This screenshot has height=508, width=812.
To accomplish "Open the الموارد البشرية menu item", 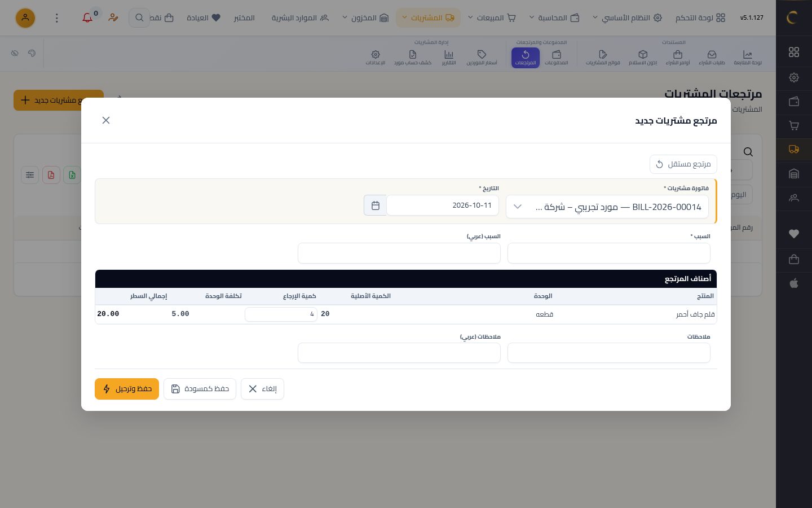I will click(x=300, y=18).
